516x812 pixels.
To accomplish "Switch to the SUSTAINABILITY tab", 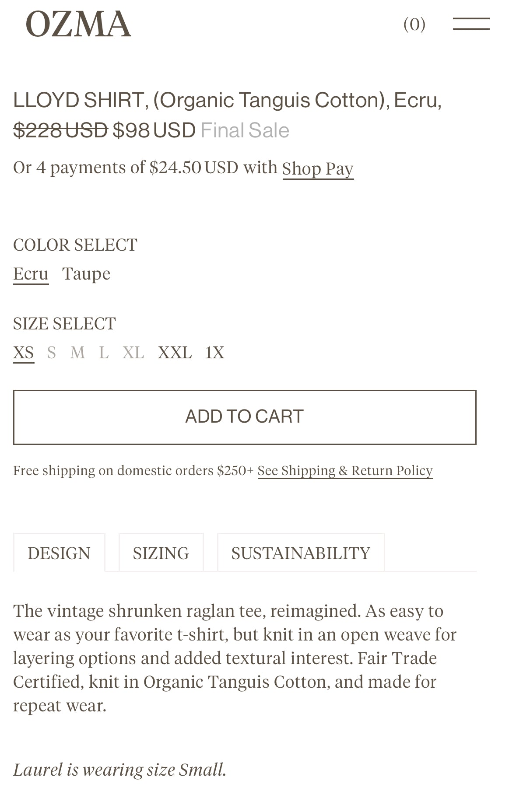I will 301,553.
